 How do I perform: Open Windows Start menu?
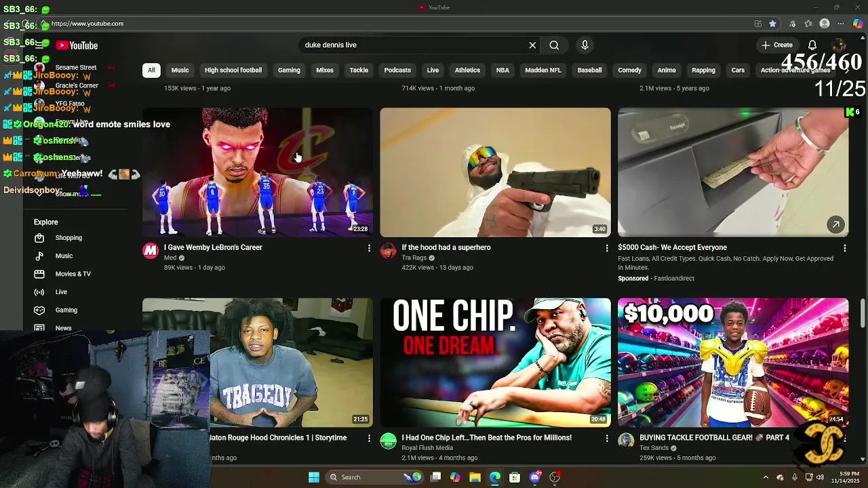pos(314,477)
